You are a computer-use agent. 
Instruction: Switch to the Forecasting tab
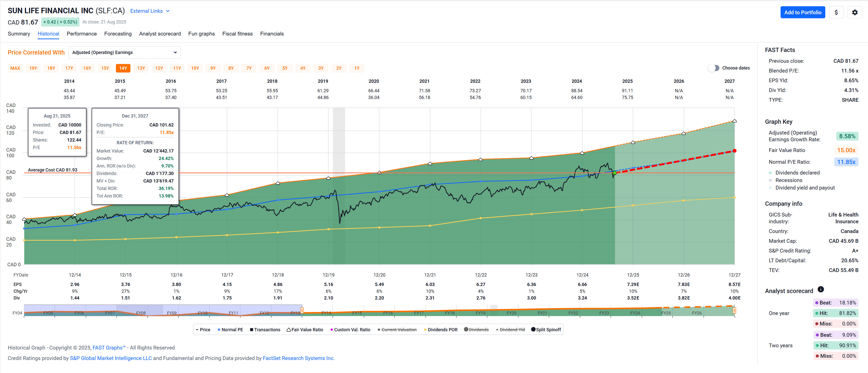click(x=118, y=34)
